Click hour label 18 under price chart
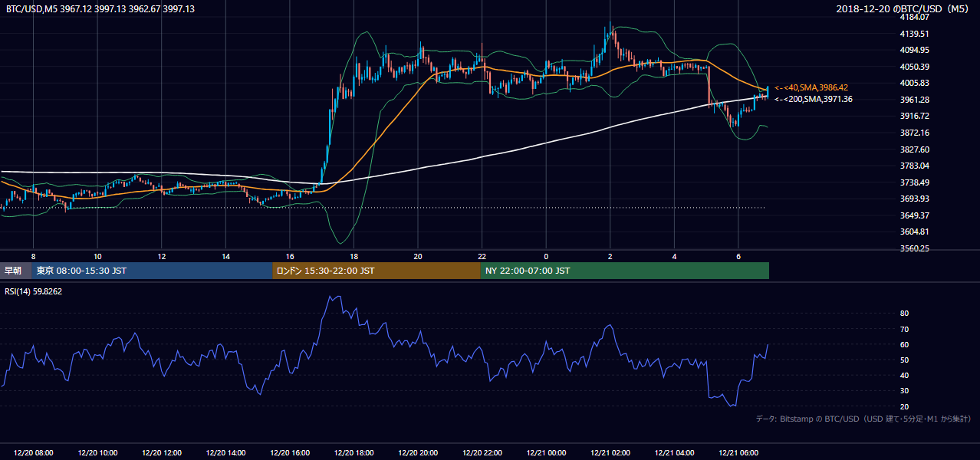Viewport: 980px width, 460px height. point(354,256)
